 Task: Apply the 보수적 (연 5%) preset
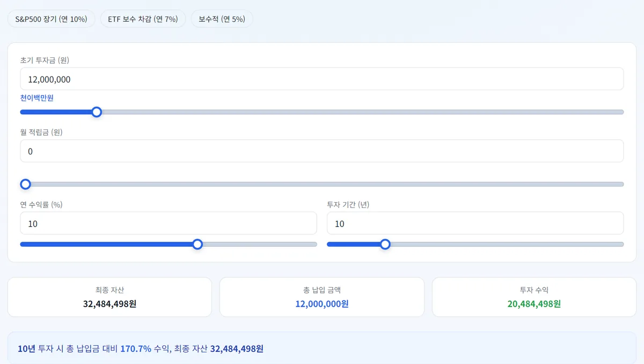click(222, 19)
